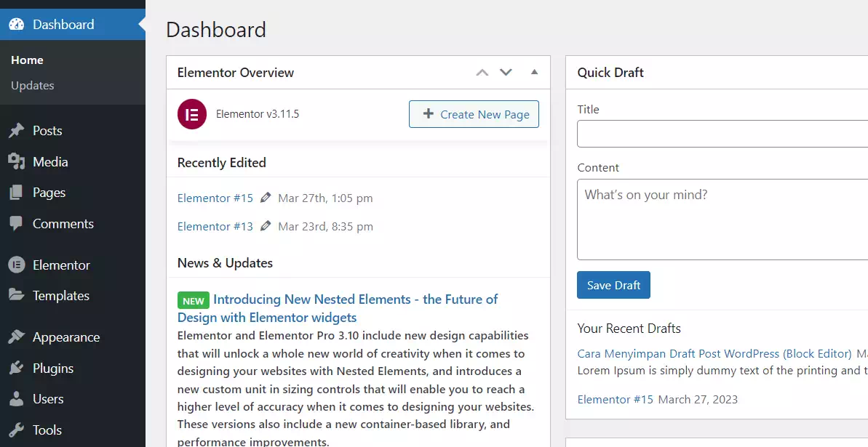Image resolution: width=868 pixels, height=447 pixels.
Task: Click the Mar 23rd, 8:35 pm timestamp
Action: click(325, 226)
